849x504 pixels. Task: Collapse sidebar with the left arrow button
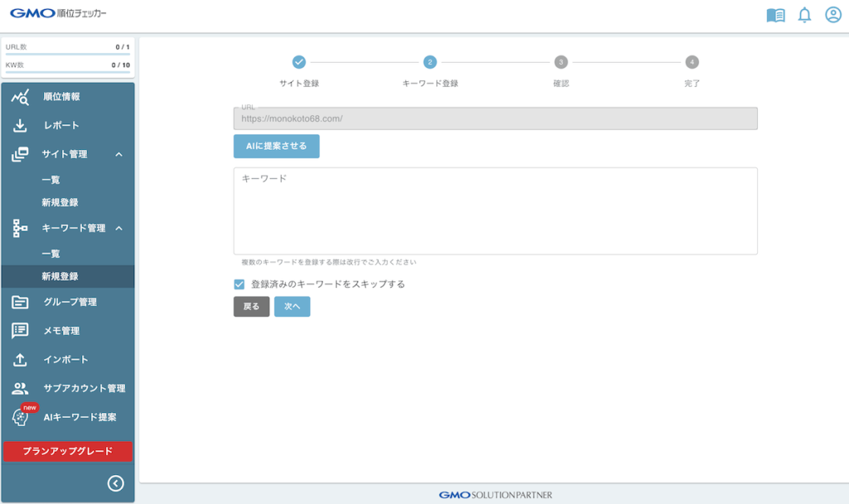coord(116,484)
